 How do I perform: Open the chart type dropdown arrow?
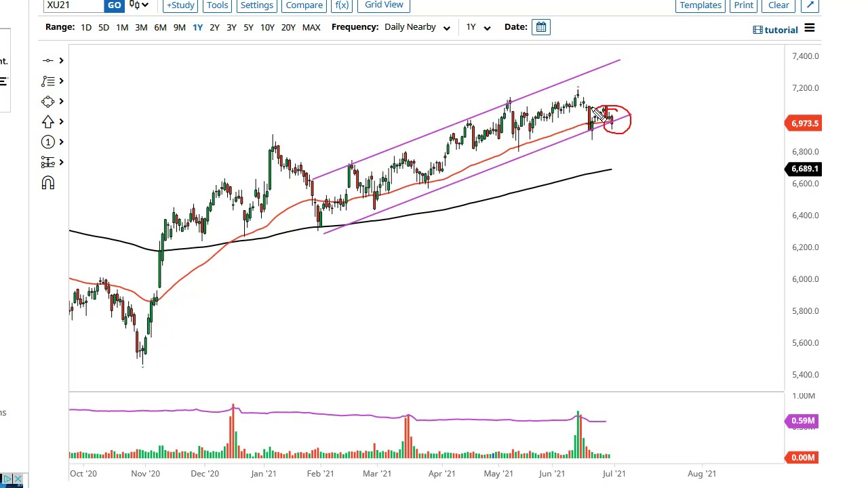pos(144,5)
